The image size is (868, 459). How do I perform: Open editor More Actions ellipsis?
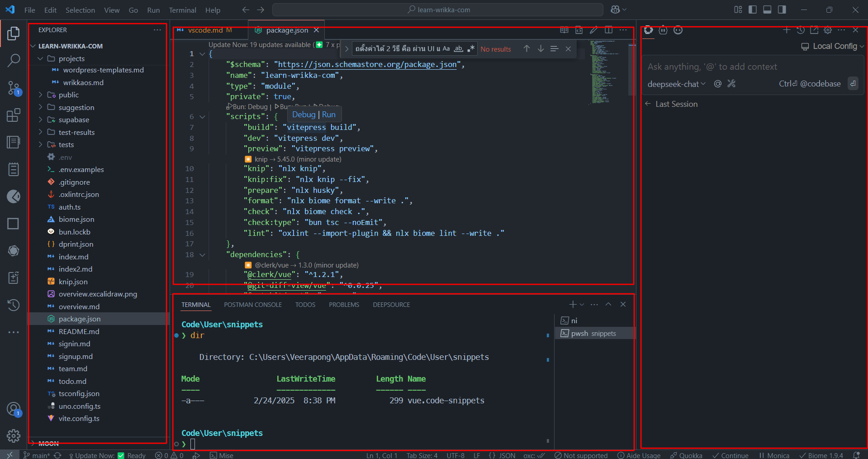tap(623, 30)
